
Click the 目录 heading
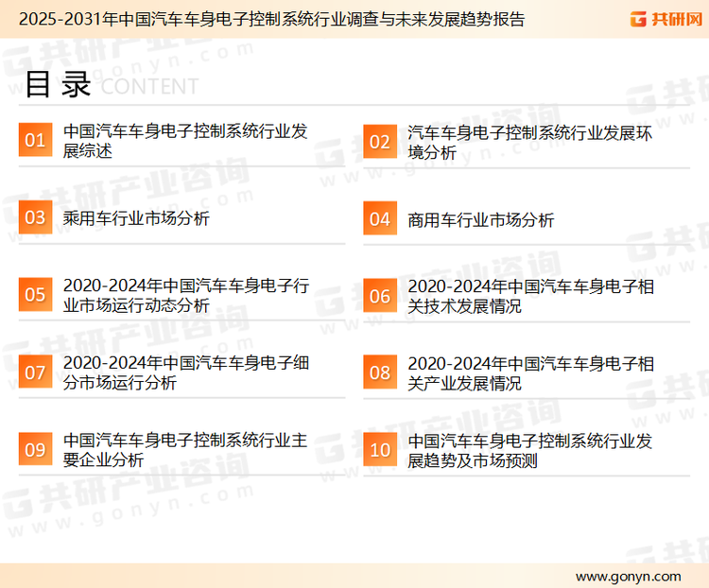(x=58, y=84)
